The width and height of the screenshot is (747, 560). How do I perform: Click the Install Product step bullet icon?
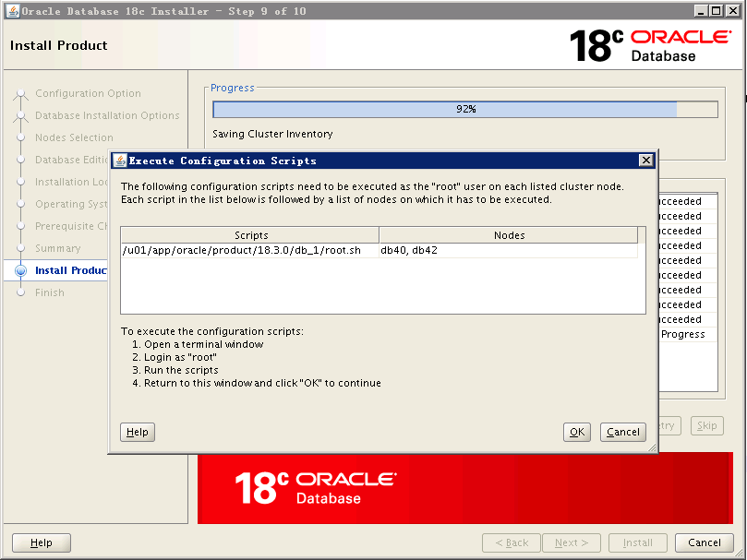click(20, 270)
